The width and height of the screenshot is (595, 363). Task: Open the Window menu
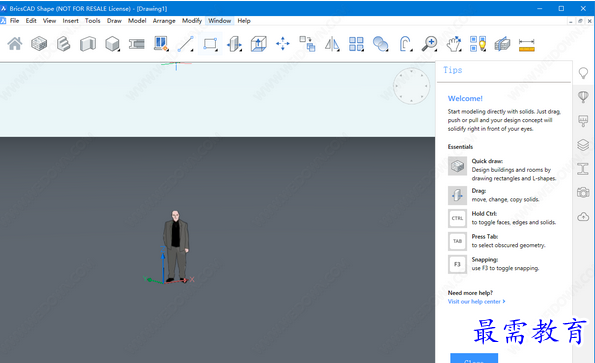(x=219, y=21)
